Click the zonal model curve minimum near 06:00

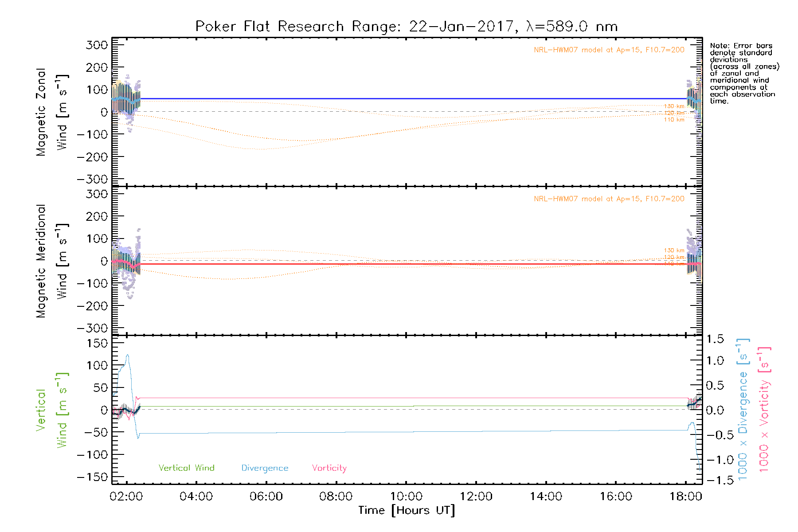click(262, 149)
